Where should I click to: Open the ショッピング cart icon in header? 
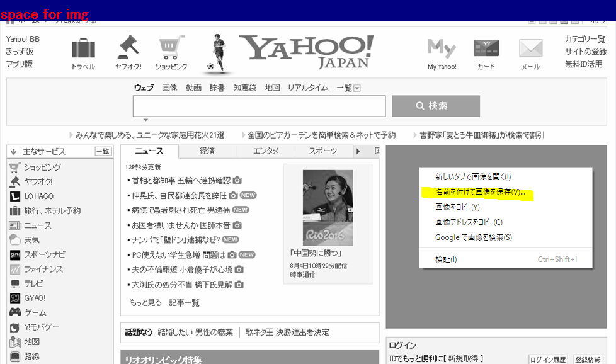coord(171,47)
